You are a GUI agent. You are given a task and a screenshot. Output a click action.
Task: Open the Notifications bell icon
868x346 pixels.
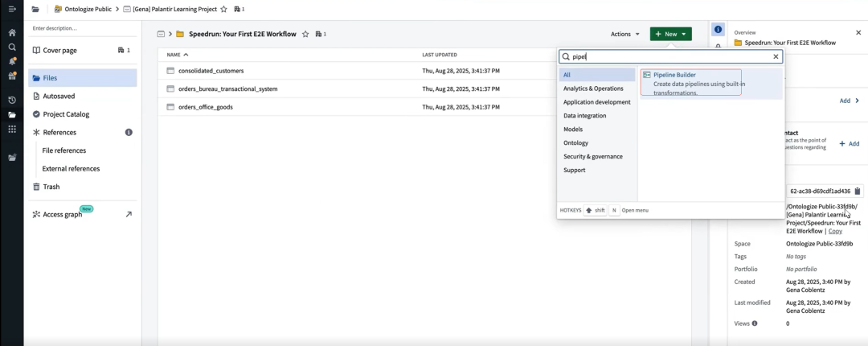coord(11,61)
